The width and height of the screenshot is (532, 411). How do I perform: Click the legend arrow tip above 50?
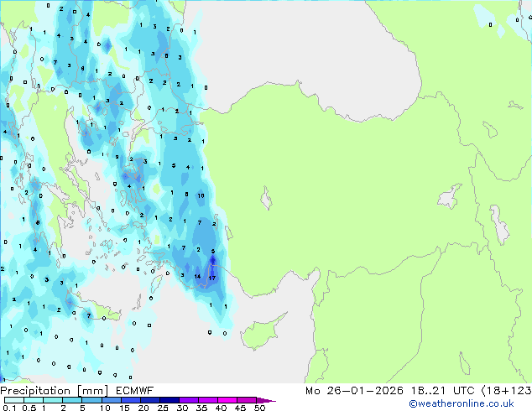266,400
